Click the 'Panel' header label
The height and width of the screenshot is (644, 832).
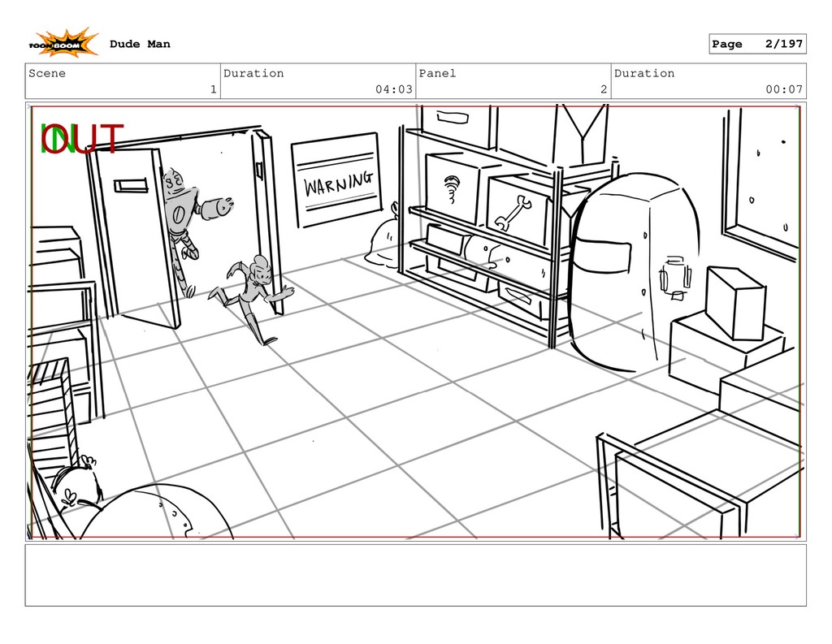tap(437, 73)
